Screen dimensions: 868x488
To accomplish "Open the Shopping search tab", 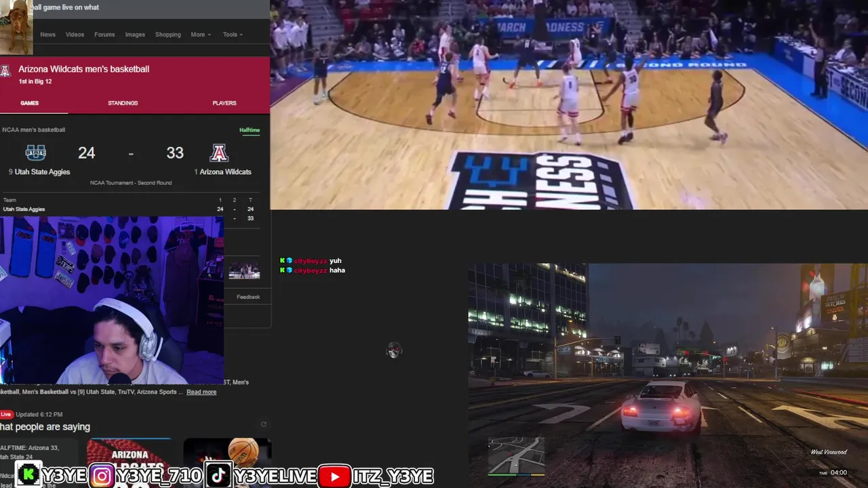I will click(167, 35).
